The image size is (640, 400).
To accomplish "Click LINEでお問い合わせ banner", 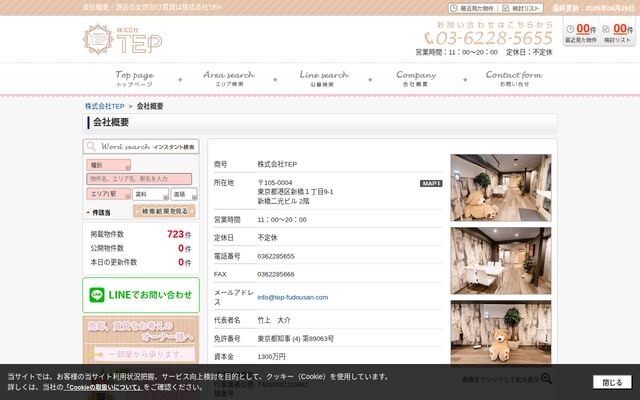I will point(141,295).
